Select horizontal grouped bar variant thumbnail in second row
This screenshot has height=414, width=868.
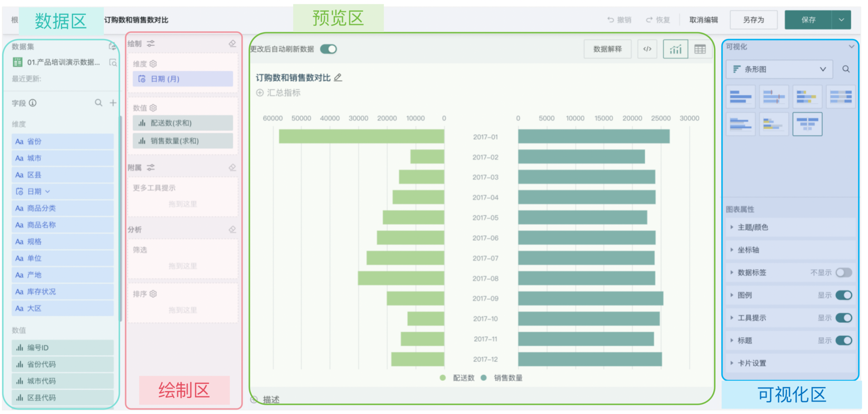click(x=741, y=124)
